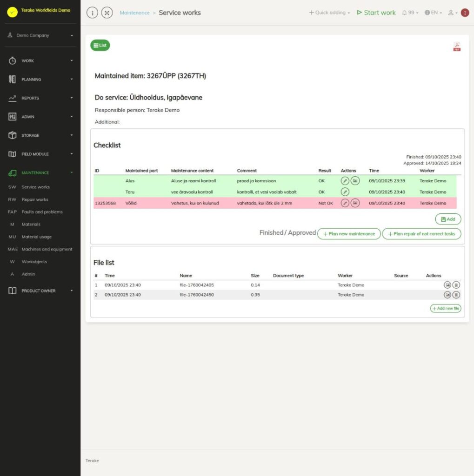Click the Work clock icon in sidebar
This screenshot has height=476, width=474.
point(12,61)
